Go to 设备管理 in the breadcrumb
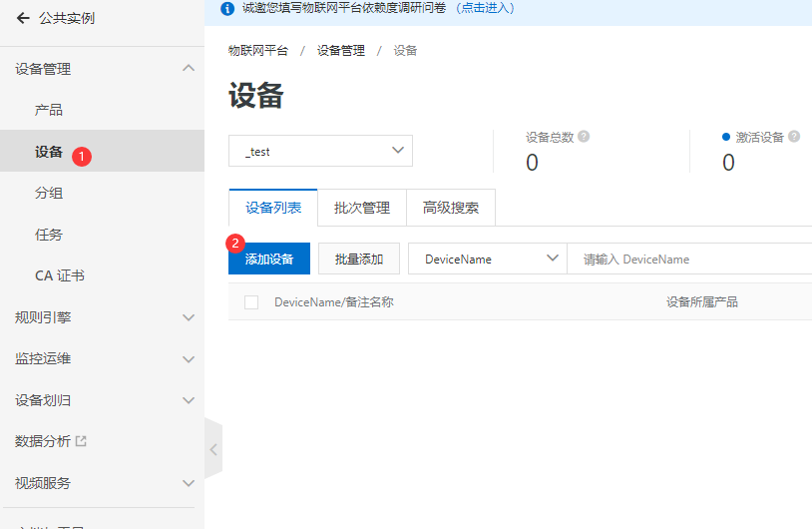 coord(341,50)
